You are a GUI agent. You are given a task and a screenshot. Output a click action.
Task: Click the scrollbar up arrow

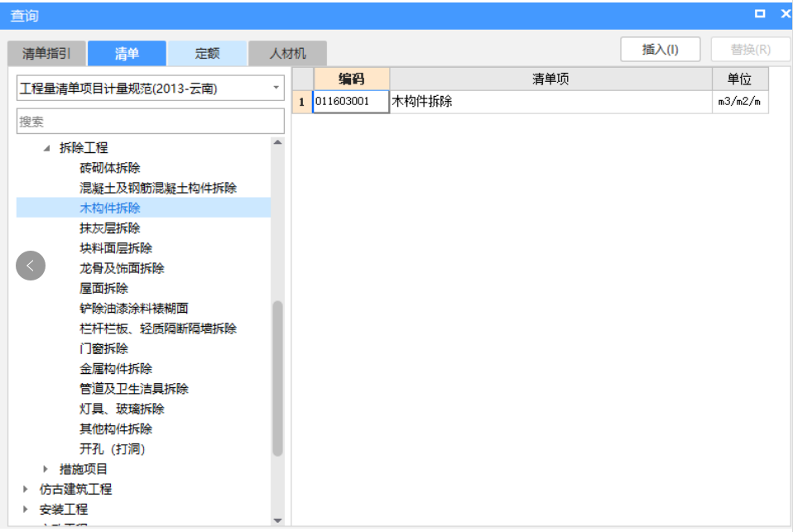coord(276,141)
